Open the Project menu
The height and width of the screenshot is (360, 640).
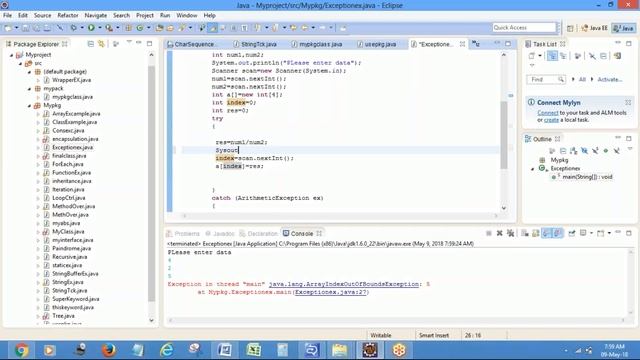pos(144,16)
